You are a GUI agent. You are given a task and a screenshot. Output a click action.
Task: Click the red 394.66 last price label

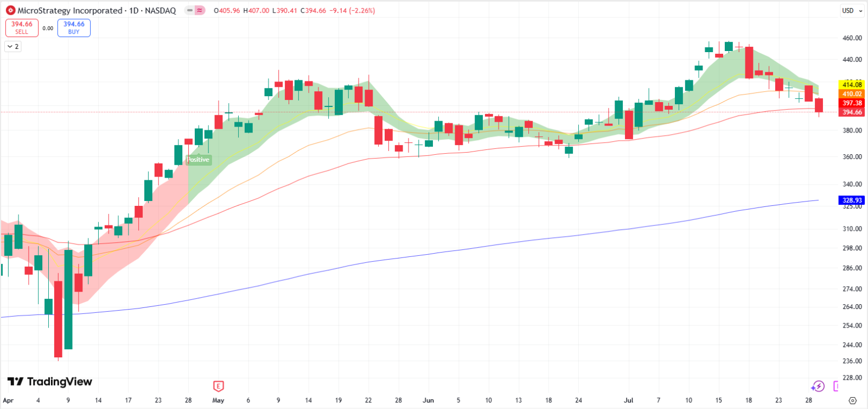(x=852, y=112)
